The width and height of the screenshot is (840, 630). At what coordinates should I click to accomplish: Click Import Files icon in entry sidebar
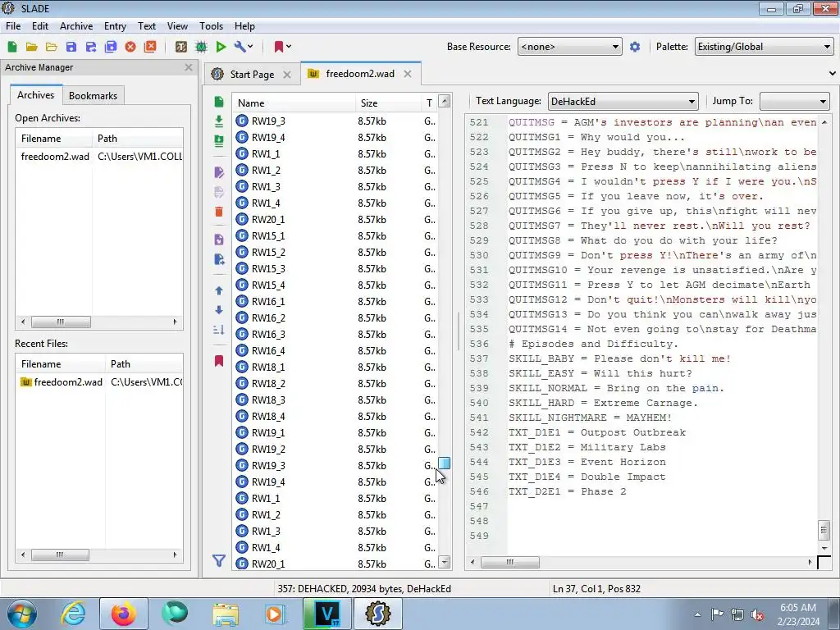click(x=218, y=121)
